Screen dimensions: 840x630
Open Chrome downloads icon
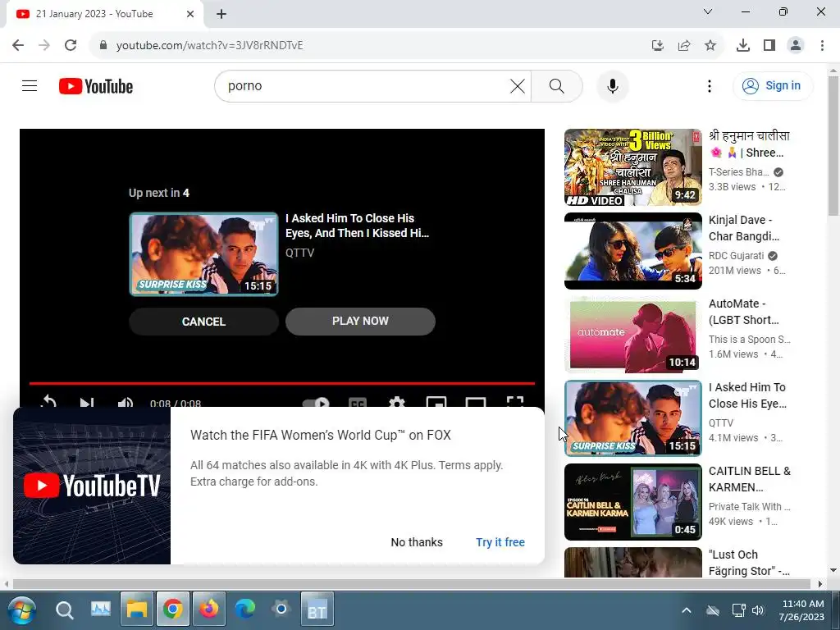[742, 46]
